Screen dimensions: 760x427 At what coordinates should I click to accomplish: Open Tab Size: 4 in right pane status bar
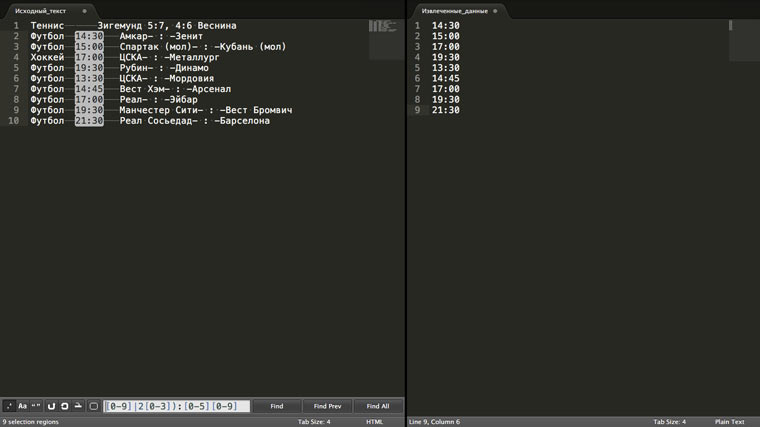click(x=669, y=422)
